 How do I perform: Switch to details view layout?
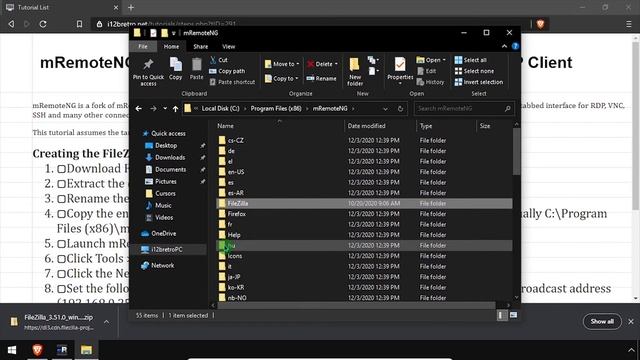[x=501, y=315]
